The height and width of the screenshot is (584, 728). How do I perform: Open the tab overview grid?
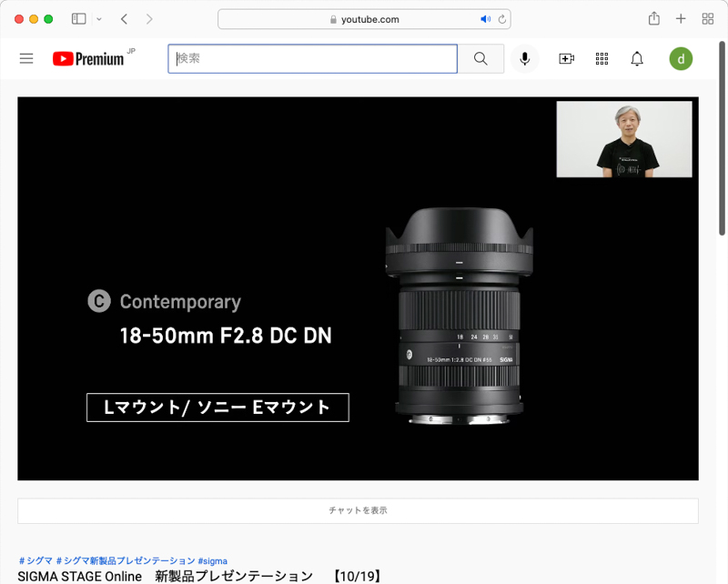pyautogui.click(x=707, y=18)
